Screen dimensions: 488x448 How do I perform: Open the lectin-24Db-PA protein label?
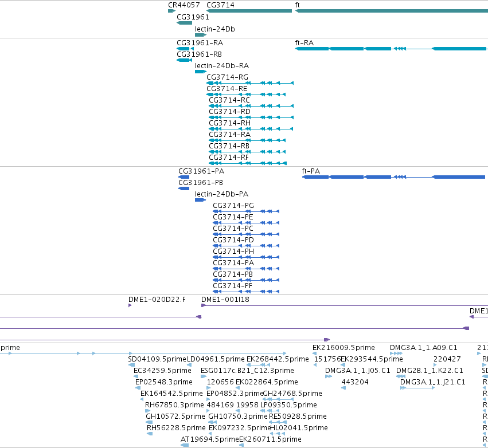point(221,194)
